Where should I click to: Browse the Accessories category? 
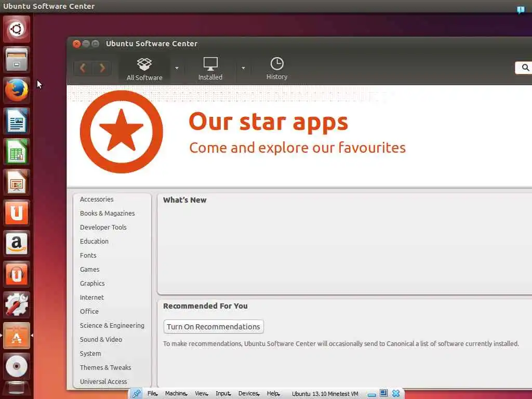point(97,199)
